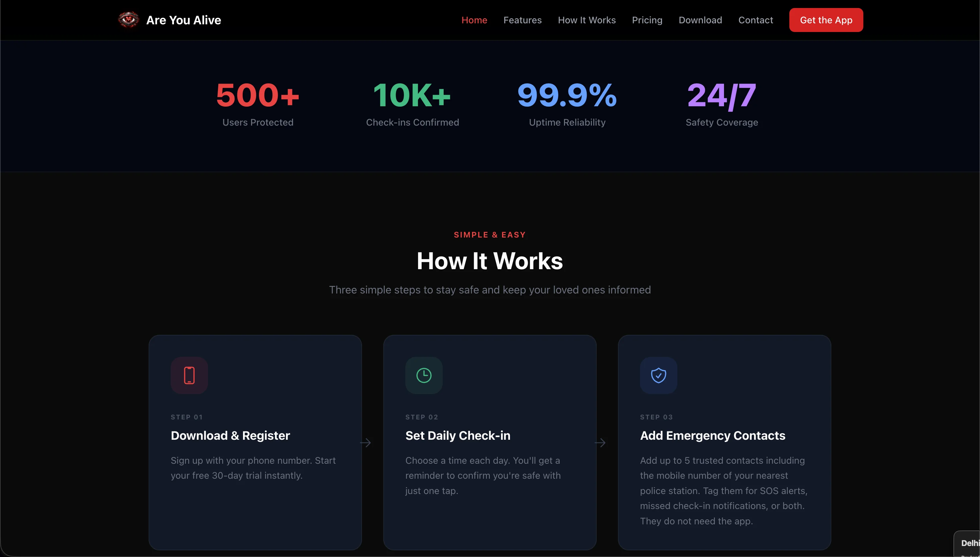Click the Are You Alive eye logo icon
Screen dimensions: 980x557
(x=128, y=20)
